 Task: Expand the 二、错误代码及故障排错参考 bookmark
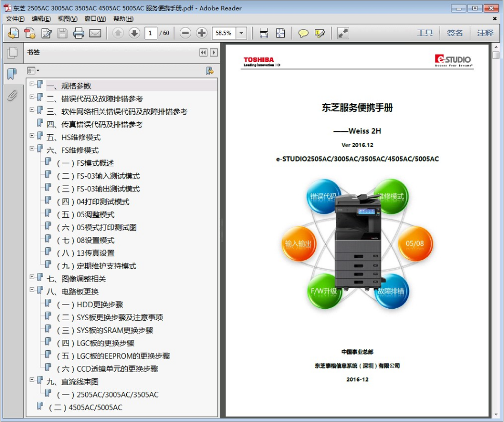tap(32, 97)
